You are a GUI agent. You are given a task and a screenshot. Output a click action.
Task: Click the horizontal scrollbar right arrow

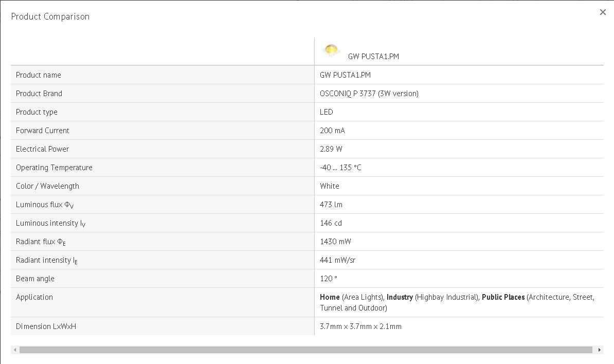pos(600,350)
